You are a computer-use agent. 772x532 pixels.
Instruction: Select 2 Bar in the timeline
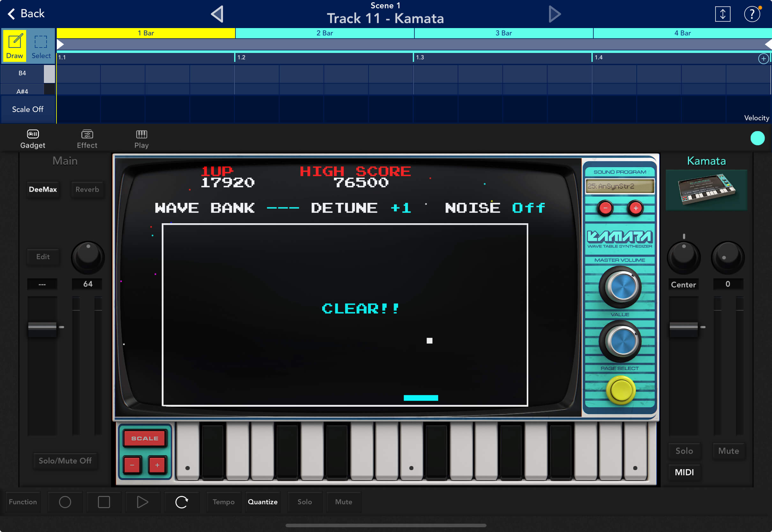[325, 33]
